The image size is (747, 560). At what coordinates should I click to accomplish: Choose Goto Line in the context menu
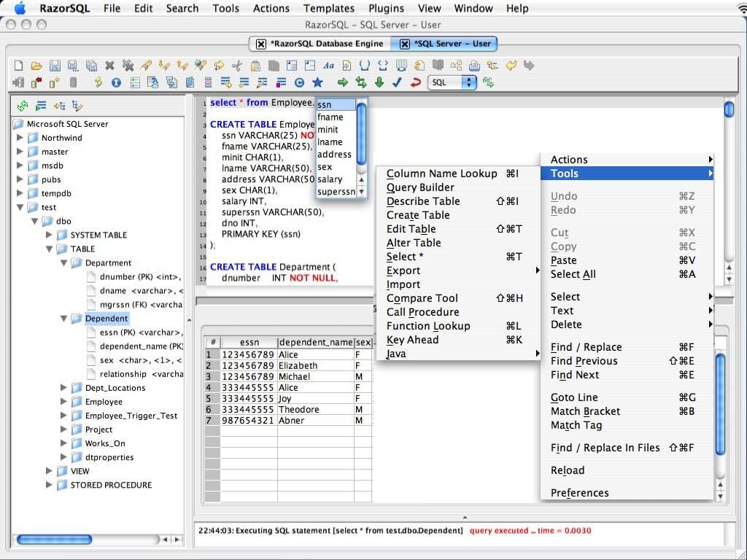click(x=627, y=397)
